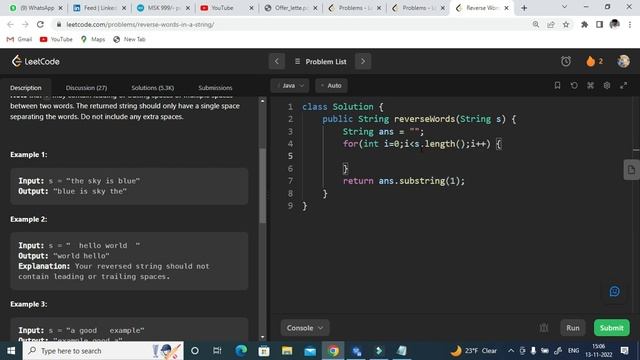
Task: Open the user profile avatar
Action: (x=623, y=61)
